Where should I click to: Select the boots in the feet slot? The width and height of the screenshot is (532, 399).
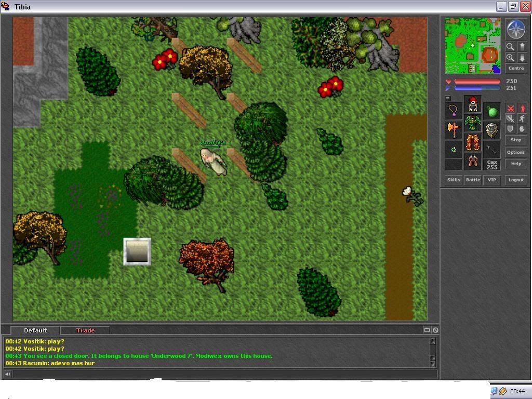coord(473,162)
